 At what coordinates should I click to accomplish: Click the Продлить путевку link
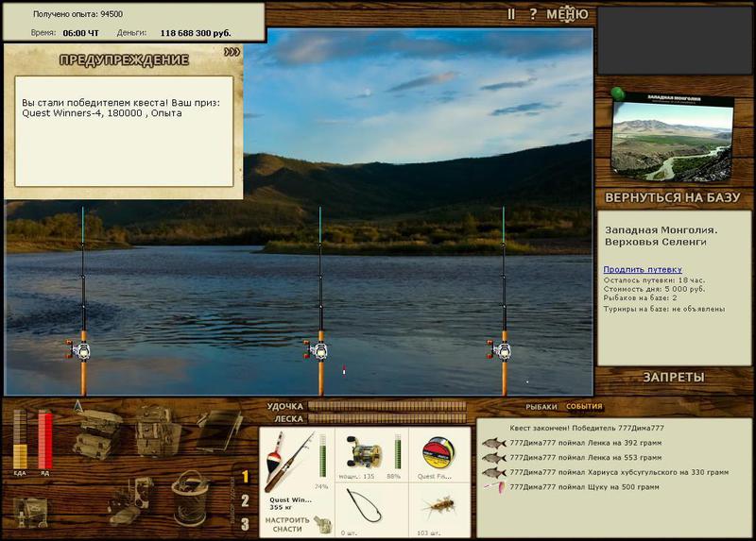(x=643, y=270)
